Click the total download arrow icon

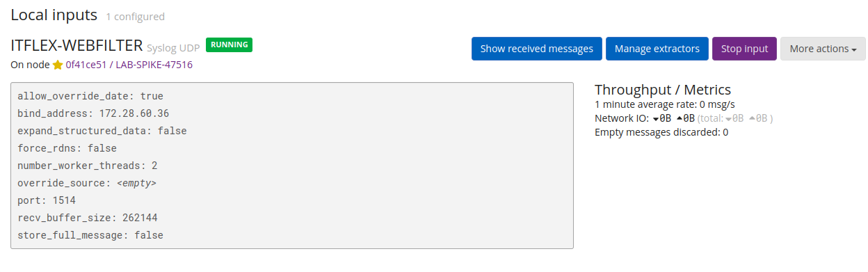pos(728,118)
